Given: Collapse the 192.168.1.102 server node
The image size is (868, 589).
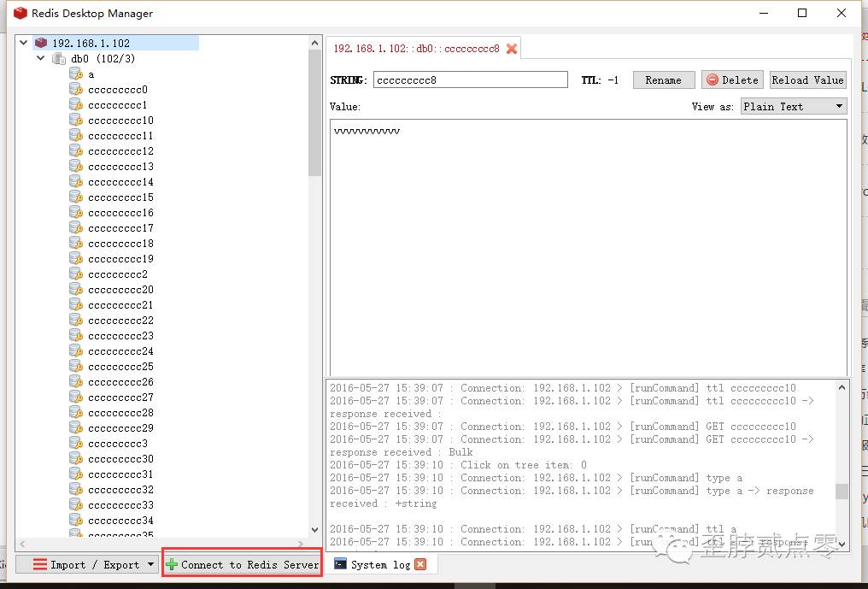Looking at the screenshot, I should (x=23, y=42).
